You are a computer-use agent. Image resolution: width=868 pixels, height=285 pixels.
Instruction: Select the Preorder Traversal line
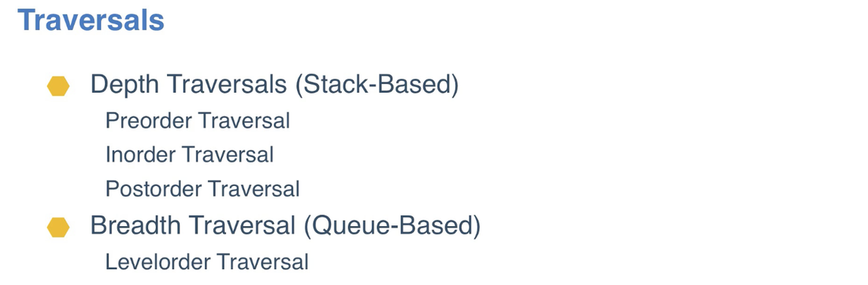pos(197,121)
